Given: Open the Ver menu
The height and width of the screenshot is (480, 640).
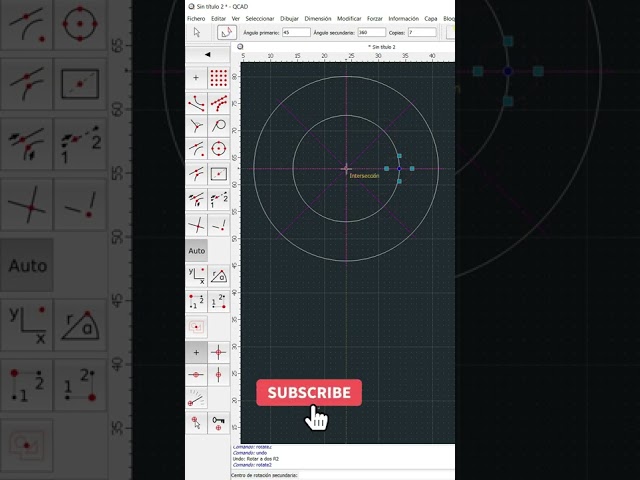Looking at the screenshot, I should pyautogui.click(x=236, y=19).
